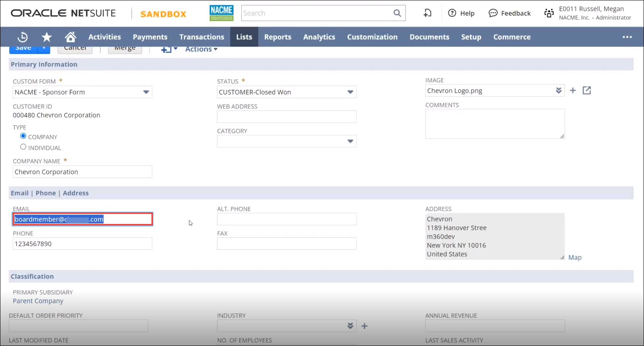Image resolution: width=644 pixels, height=346 pixels.
Task: Click the Feedback button
Action: pos(510,13)
